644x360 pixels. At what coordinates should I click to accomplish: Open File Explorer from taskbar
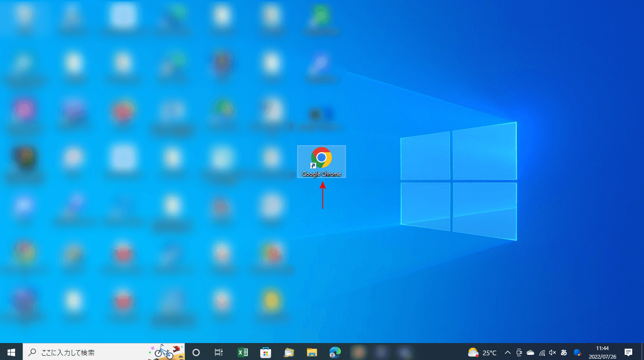tap(312, 352)
